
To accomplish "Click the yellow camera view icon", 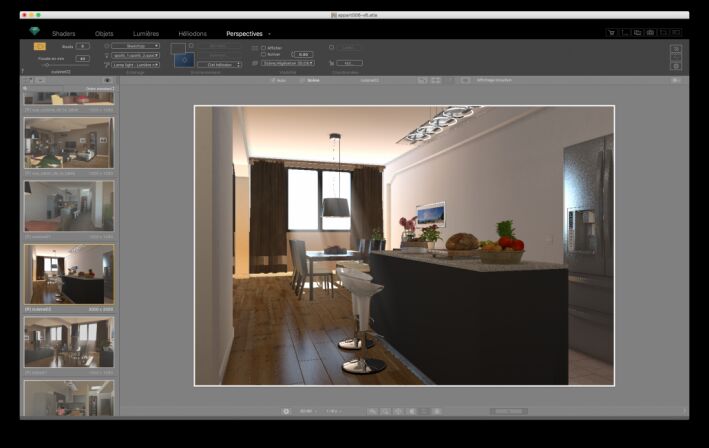I will pos(40,46).
